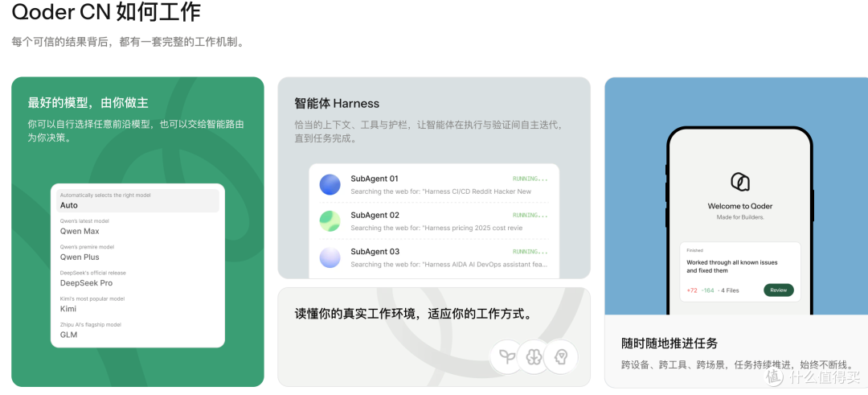
Task: Click the 'Qoder CN 如何工作' heading
Action: click(106, 11)
